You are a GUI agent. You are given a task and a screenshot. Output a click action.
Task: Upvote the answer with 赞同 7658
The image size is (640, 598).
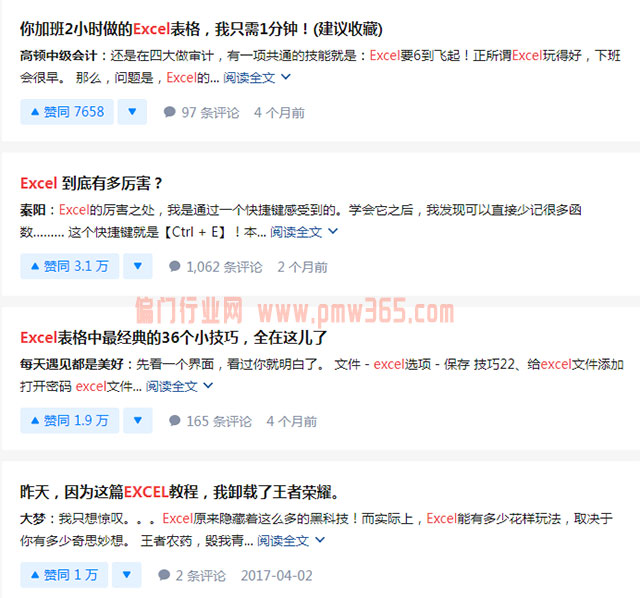pyautogui.click(x=67, y=111)
